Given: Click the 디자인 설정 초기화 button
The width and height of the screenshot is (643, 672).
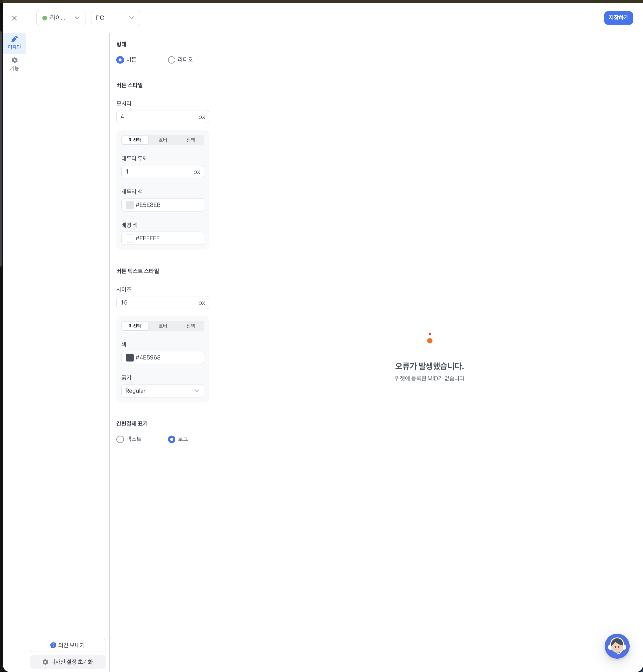Looking at the screenshot, I should tap(68, 662).
